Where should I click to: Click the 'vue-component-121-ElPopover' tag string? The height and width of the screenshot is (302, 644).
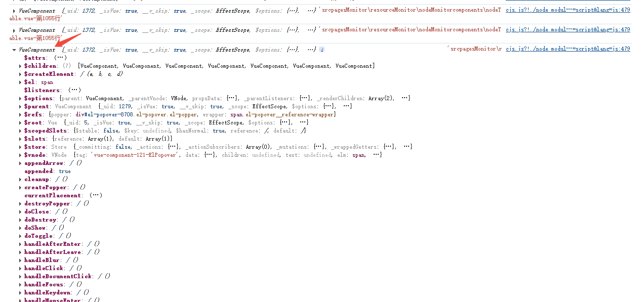[x=135, y=155]
